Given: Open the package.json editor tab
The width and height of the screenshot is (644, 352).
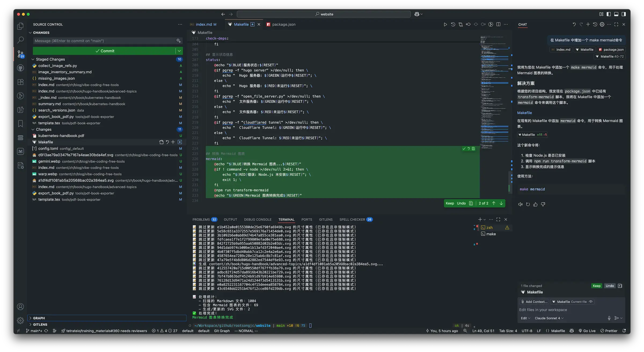Looking at the screenshot, I should click(x=283, y=24).
